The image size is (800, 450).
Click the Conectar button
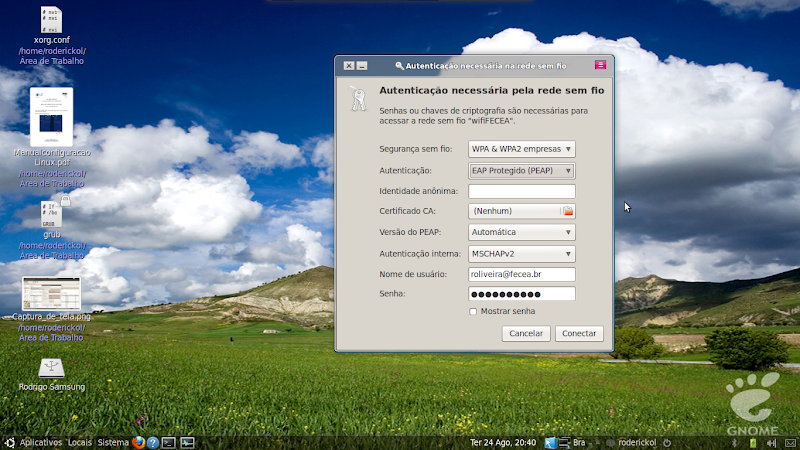pyautogui.click(x=579, y=333)
